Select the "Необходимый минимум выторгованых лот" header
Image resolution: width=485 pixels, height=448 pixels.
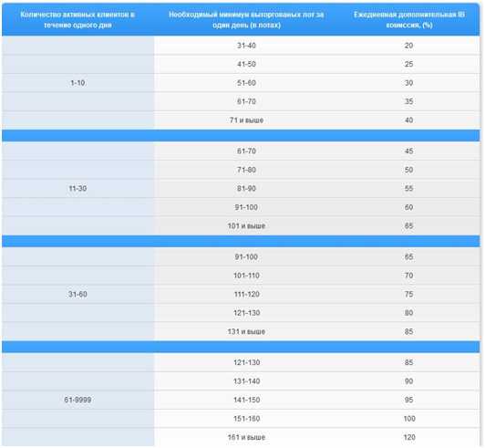(246, 20)
